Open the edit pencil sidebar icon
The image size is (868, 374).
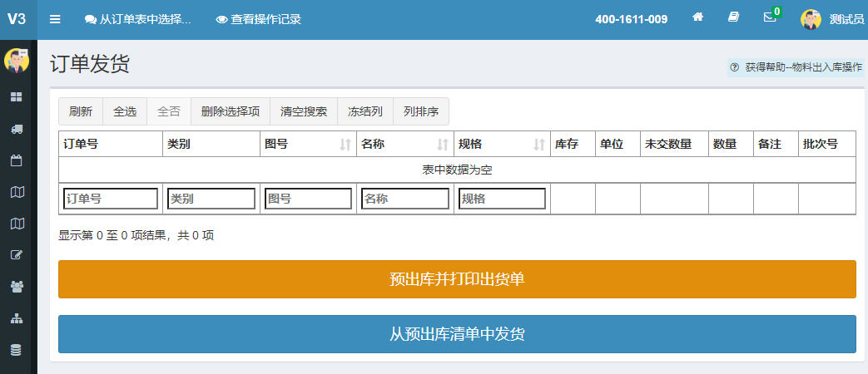coord(17,254)
